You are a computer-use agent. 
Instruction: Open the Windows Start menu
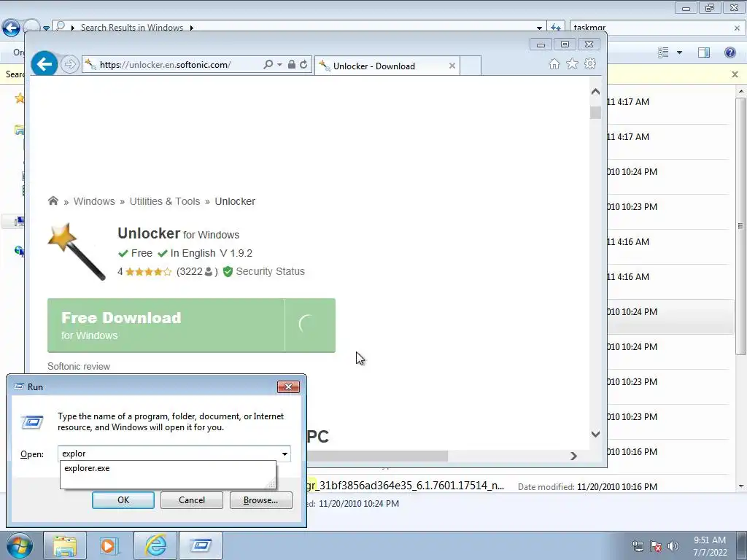(19, 545)
